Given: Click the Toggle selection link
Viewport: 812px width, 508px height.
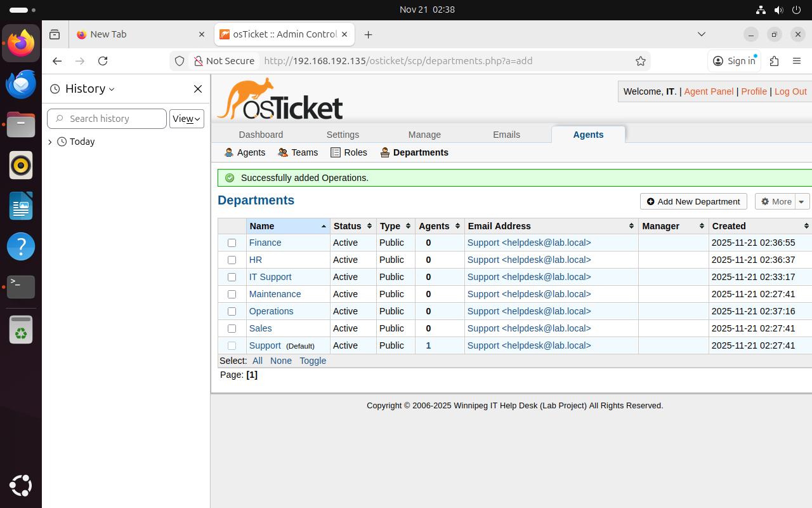Looking at the screenshot, I should 313,361.
